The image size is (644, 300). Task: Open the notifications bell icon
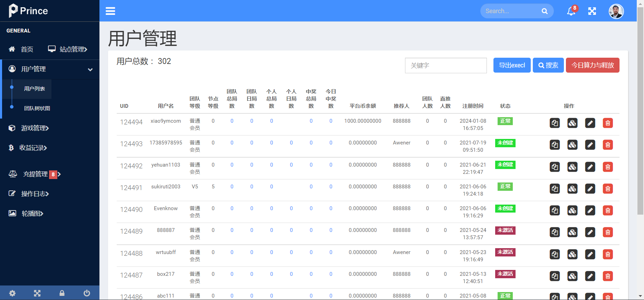pyautogui.click(x=571, y=11)
